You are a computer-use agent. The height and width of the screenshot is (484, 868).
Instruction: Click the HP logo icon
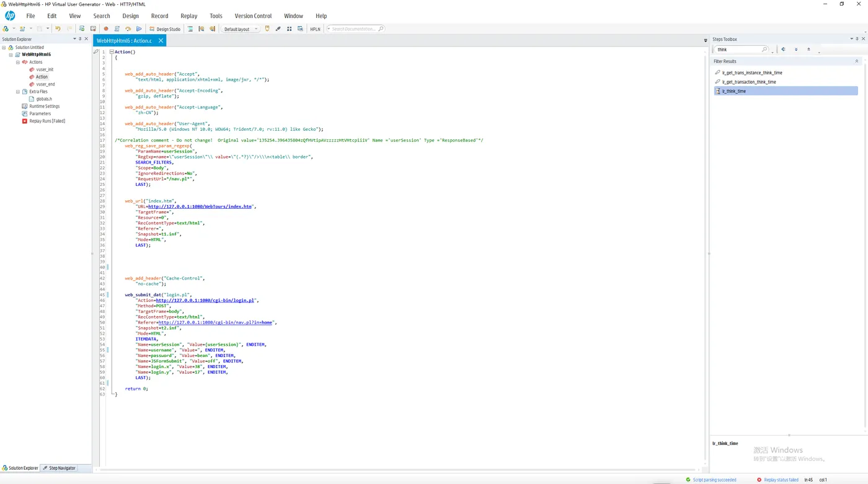point(10,15)
